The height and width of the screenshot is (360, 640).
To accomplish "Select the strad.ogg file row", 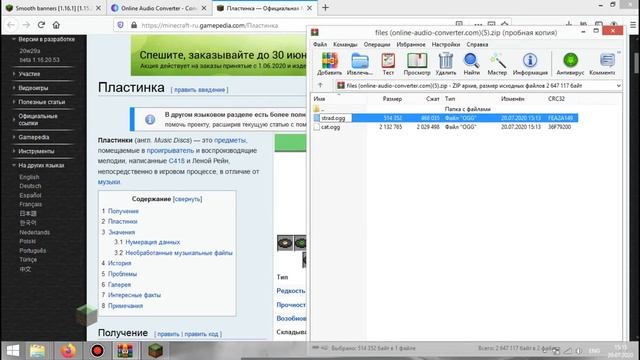I will pyautogui.click(x=445, y=118).
